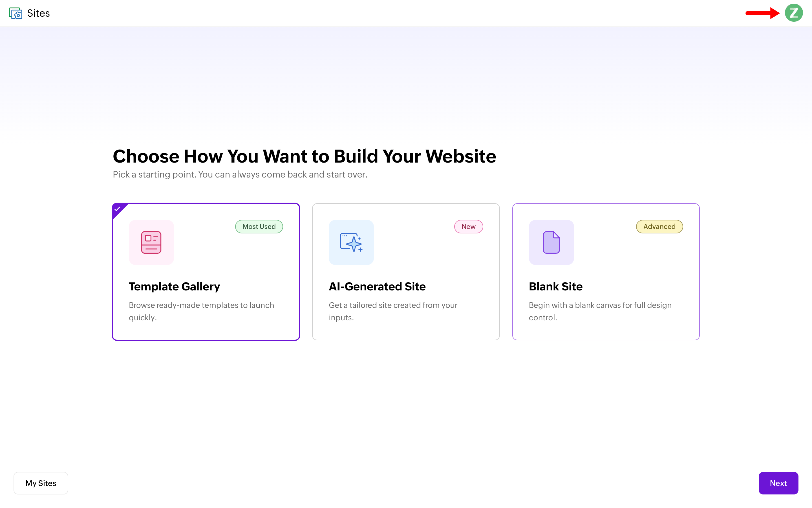
Task: Click the Template Gallery pink layout icon
Action: 151,242
